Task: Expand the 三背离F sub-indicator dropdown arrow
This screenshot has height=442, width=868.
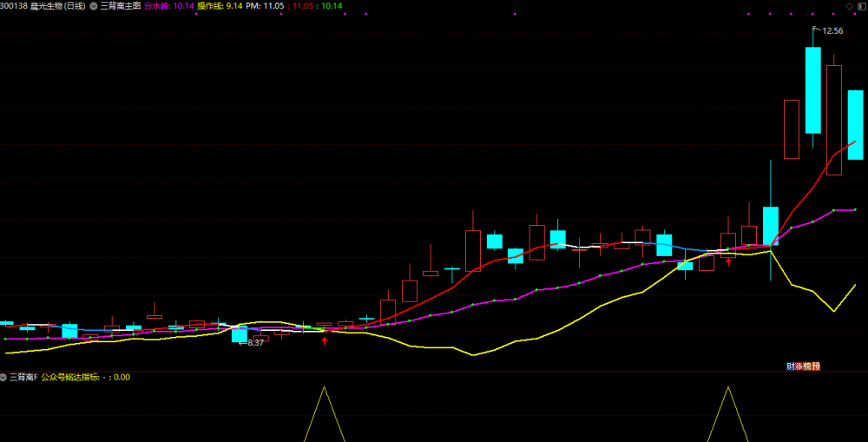Action: pos(3,377)
